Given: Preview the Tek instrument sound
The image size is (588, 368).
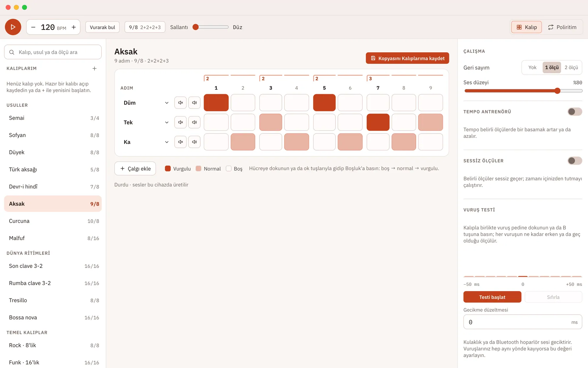Looking at the screenshot, I should click(x=194, y=122).
